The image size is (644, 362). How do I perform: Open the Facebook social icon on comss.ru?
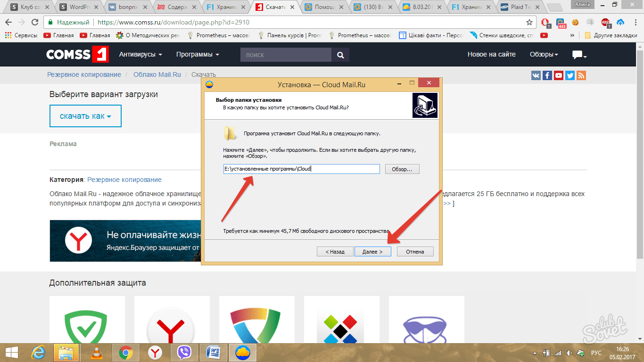(x=547, y=75)
